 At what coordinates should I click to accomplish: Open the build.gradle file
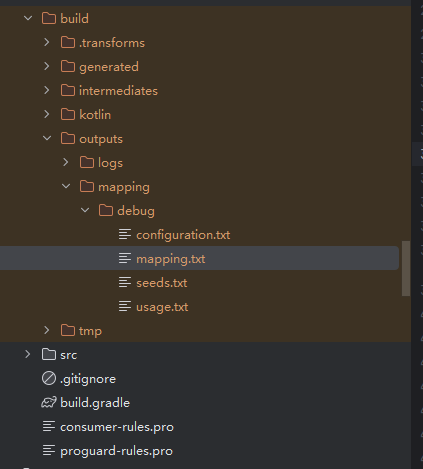pos(95,403)
